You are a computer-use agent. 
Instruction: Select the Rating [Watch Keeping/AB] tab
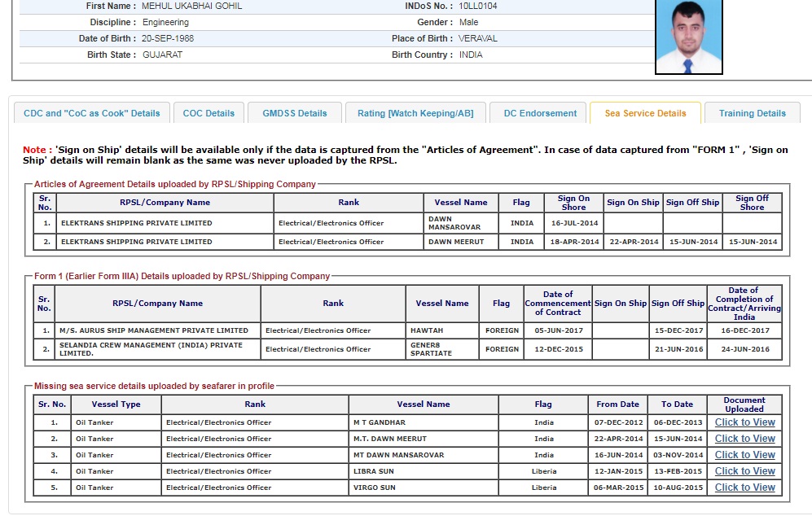(x=415, y=113)
